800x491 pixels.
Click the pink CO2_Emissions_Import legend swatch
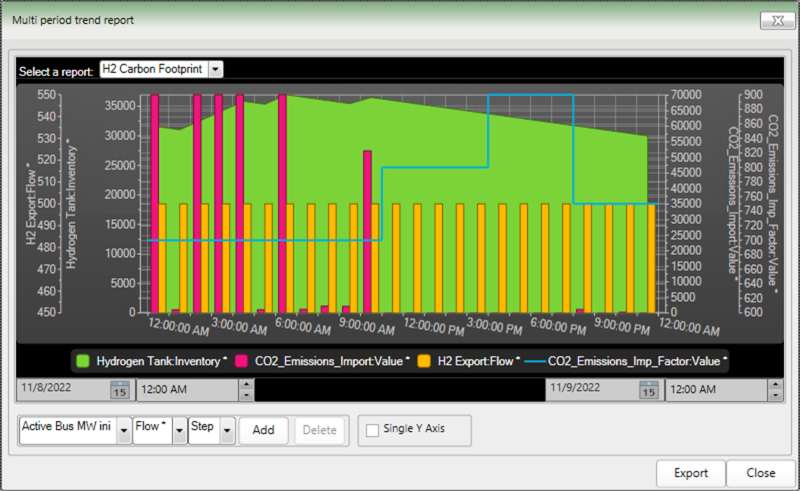click(241, 361)
